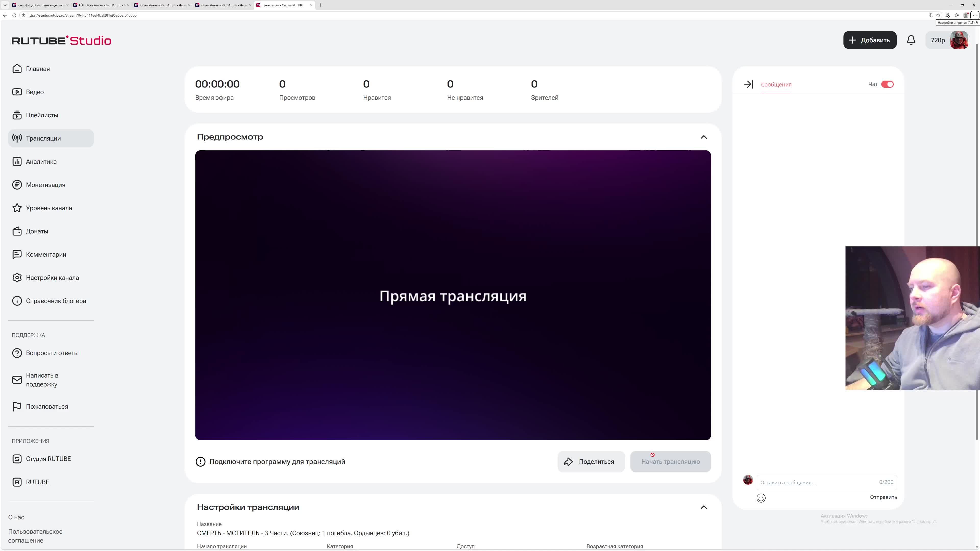Open Настройки канала gear icon
The width and height of the screenshot is (980, 551).
[x=17, y=278]
